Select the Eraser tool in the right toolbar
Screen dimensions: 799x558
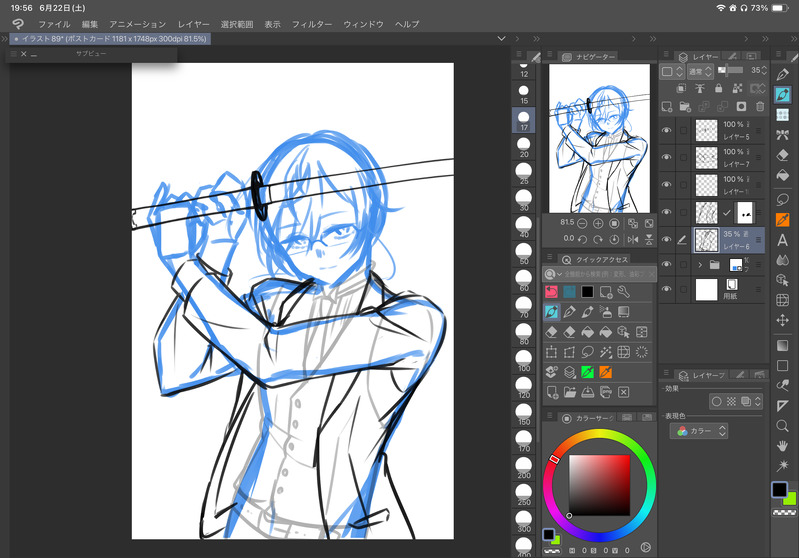tap(783, 155)
